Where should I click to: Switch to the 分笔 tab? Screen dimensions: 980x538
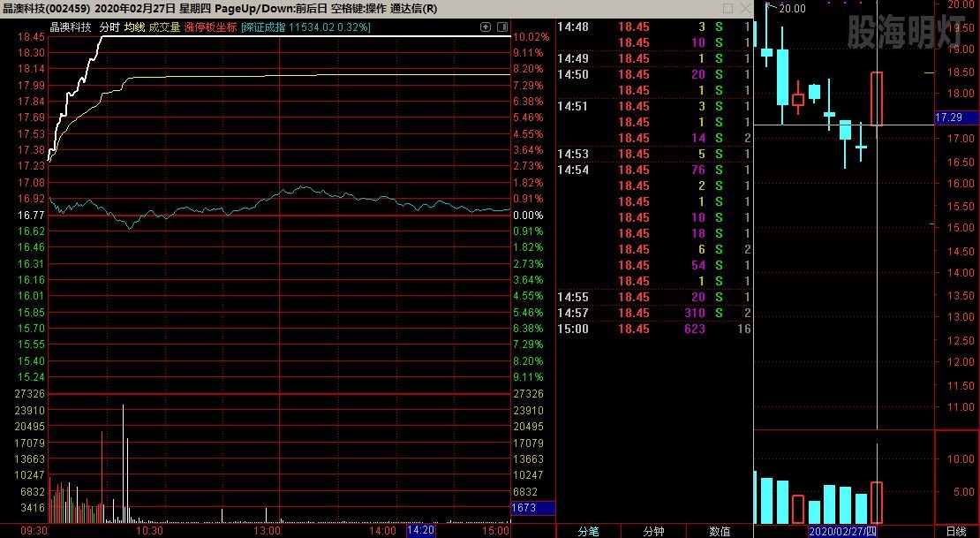tap(588, 531)
